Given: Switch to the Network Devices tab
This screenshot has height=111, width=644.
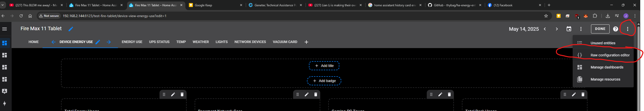Looking at the screenshot, I should 250,42.
